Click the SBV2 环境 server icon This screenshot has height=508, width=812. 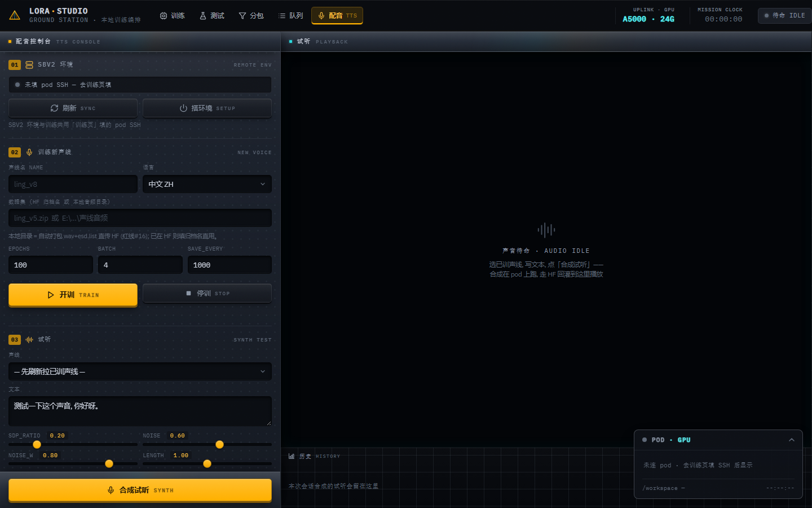pyautogui.click(x=29, y=65)
